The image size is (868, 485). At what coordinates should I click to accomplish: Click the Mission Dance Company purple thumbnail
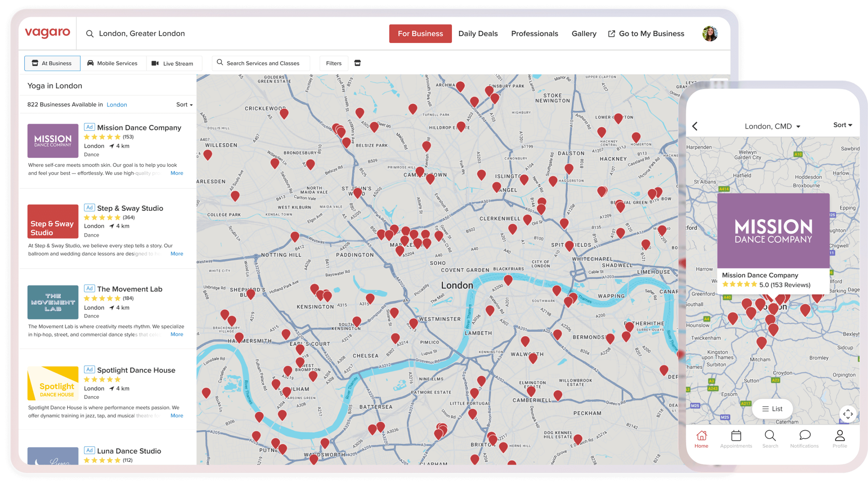(x=53, y=141)
